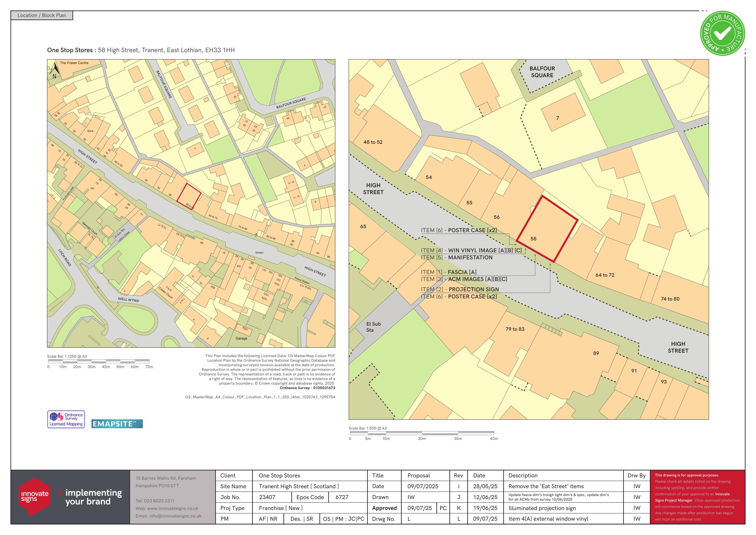The height and width of the screenshot is (535, 756).
Task: Click the OS_MasterMap location plan file reference
Action: tap(260, 397)
